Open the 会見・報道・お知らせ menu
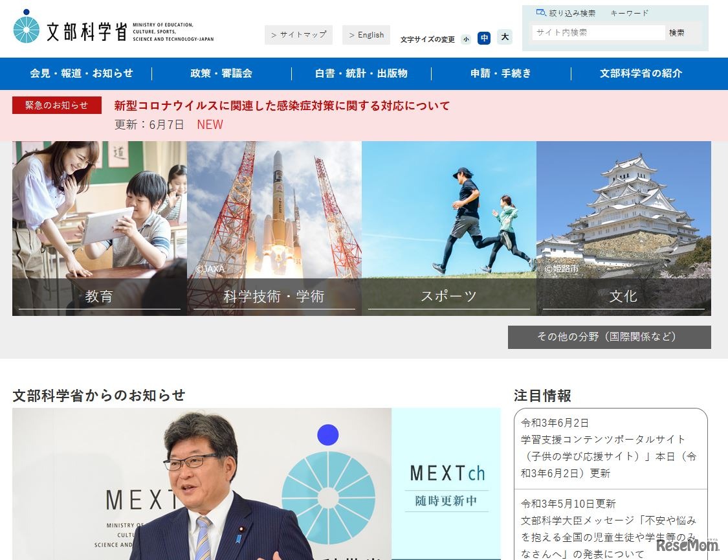Screen dimensions: 728x560 (82, 73)
